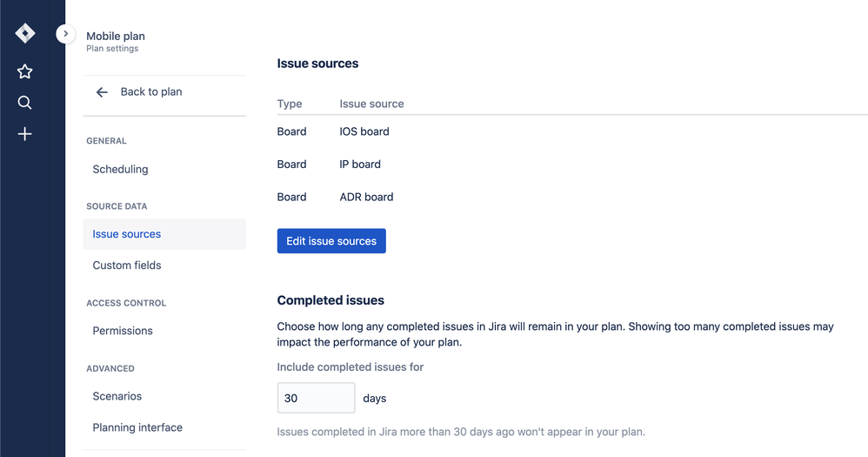The width and height of the screenshot is (868, 457).
Task: Click the completed issues days field
Action: point(316,398)
